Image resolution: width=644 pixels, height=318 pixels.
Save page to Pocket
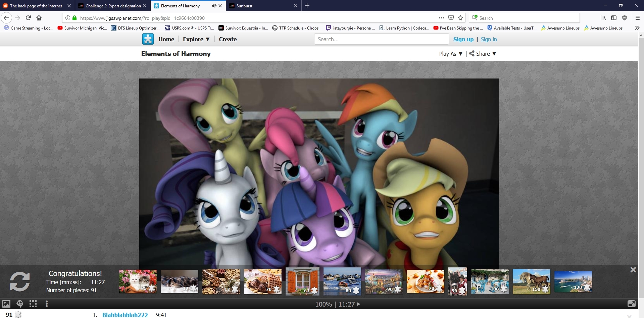(x=451, y=18)
